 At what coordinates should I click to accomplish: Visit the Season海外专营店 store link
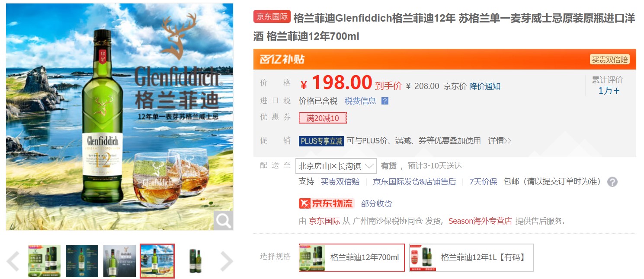pos(480,221)
